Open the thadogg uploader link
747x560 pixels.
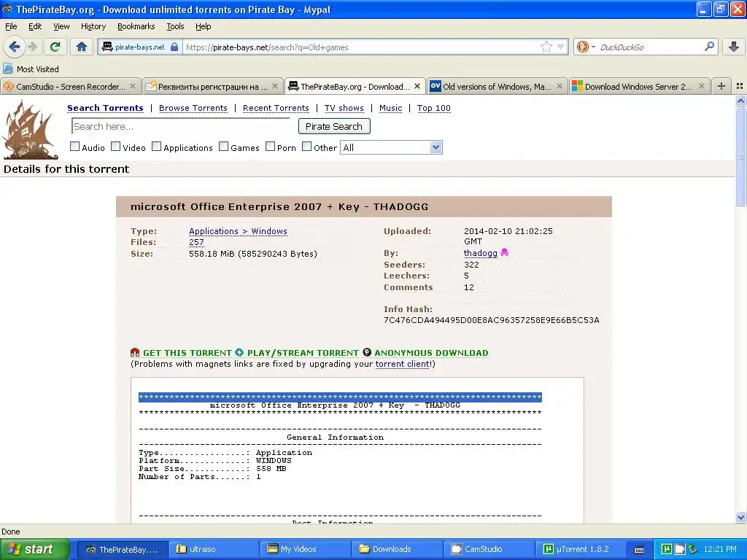click(480, 253)
